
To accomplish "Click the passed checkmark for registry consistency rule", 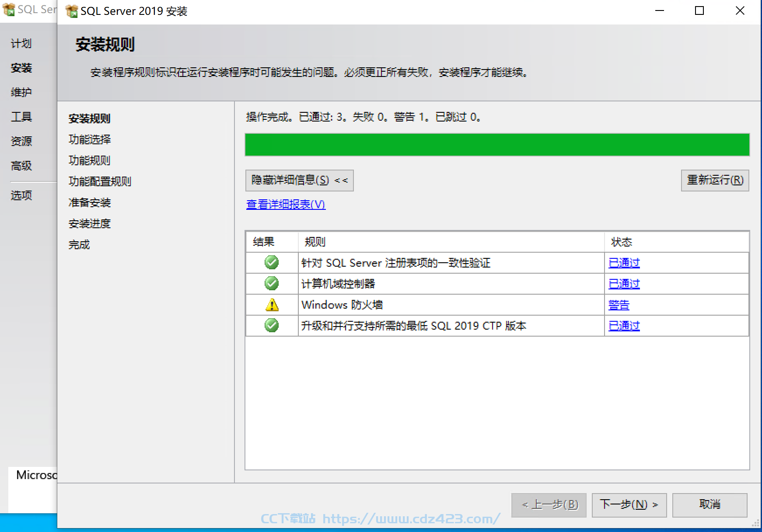I will pyautogui.click(x=272, y=262).
